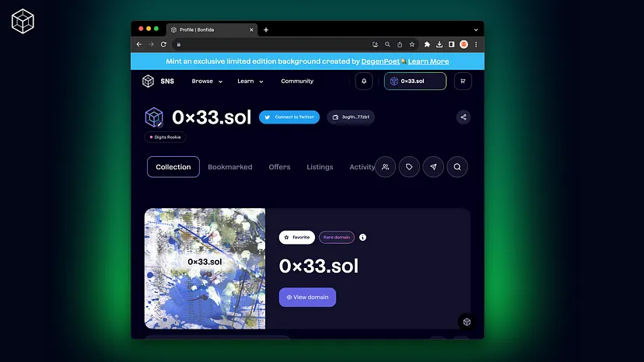Click Learn More in the banner

pos(429,61)
